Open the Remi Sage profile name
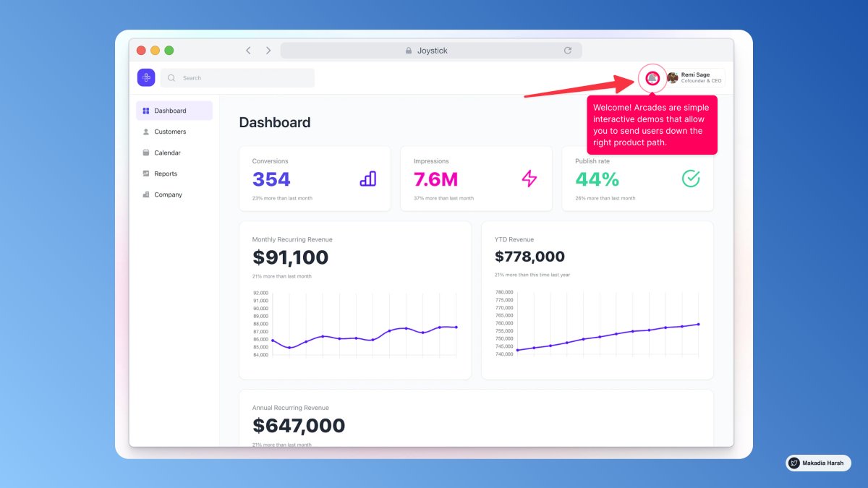 (695, 74)
